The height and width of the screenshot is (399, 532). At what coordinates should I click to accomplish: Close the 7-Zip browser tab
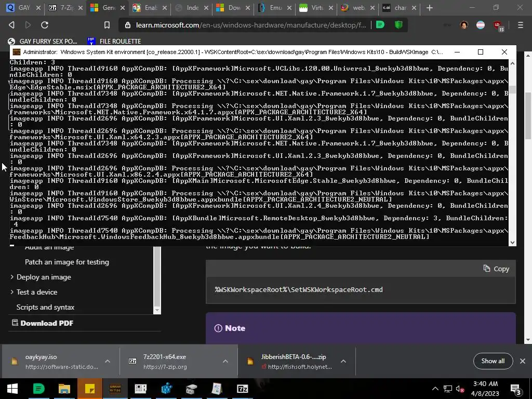(81, 8)
